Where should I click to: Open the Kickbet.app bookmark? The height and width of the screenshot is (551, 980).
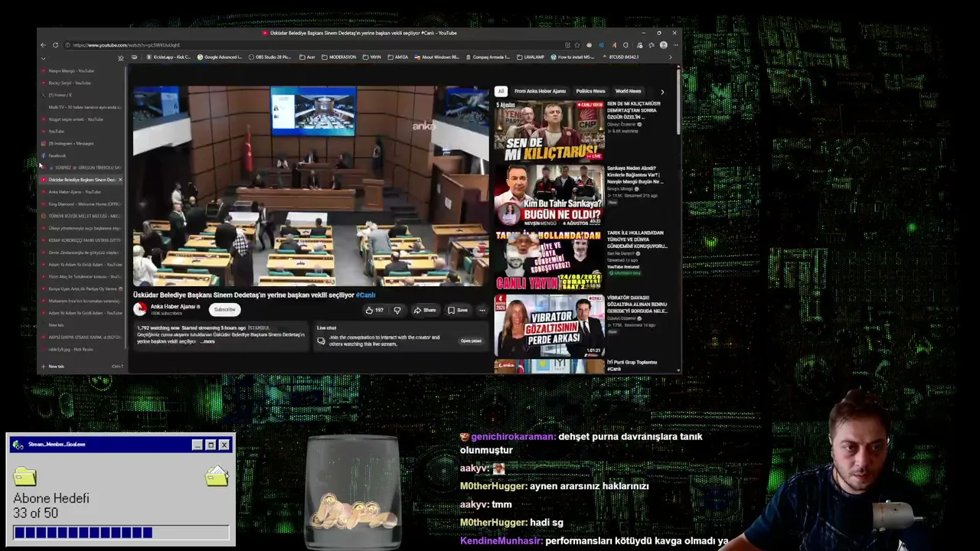pos(169,57)
